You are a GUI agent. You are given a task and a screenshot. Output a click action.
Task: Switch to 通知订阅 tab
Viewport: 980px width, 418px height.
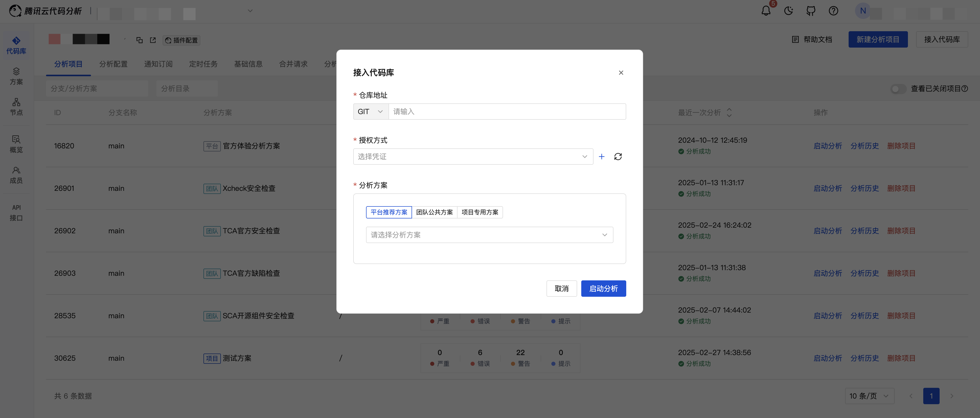click(x=158, y=64)
